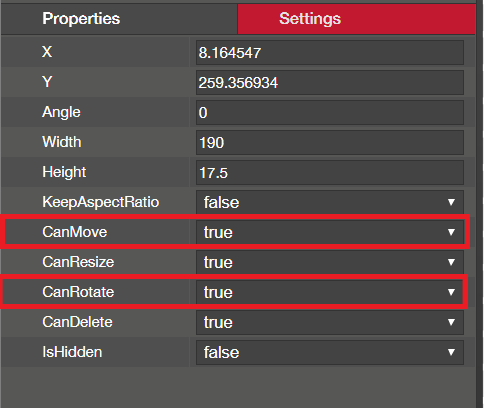Click the arrow icon on the CanResize dropdown
Screen dimensions: 484x408
451,262
